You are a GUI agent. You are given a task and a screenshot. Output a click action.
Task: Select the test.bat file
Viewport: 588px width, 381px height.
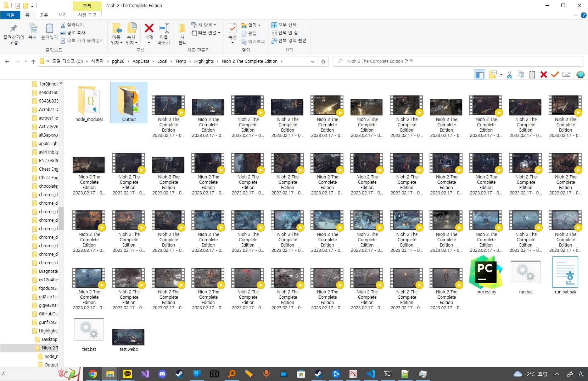coord(89,335)
